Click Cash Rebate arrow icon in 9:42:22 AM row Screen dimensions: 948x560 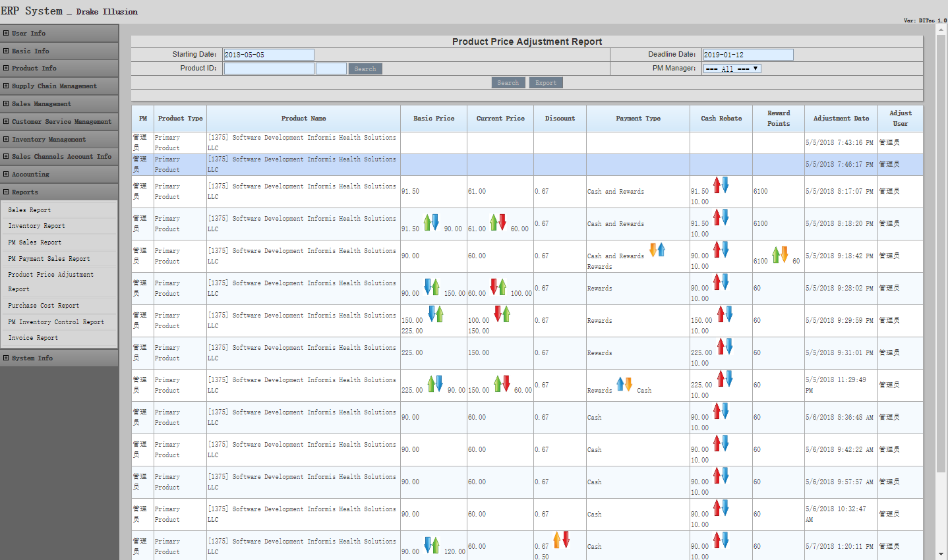(x=721, y=443)
